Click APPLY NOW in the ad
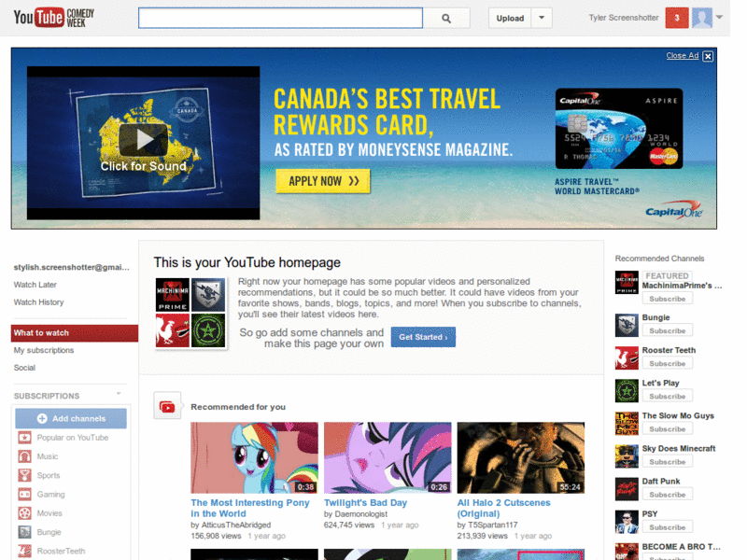The width and height of the screenshot is (747, 560). pos(323,181)
